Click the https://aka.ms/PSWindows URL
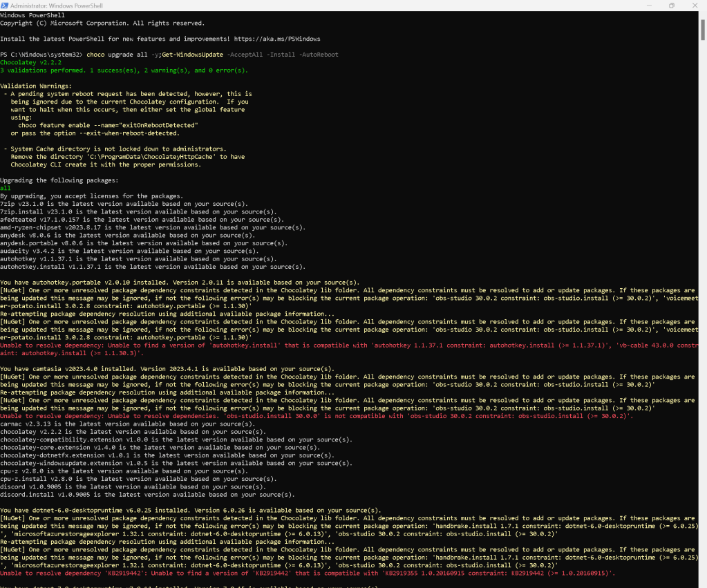The height and width of the screenshot is (588, 707). click(277, 39)
